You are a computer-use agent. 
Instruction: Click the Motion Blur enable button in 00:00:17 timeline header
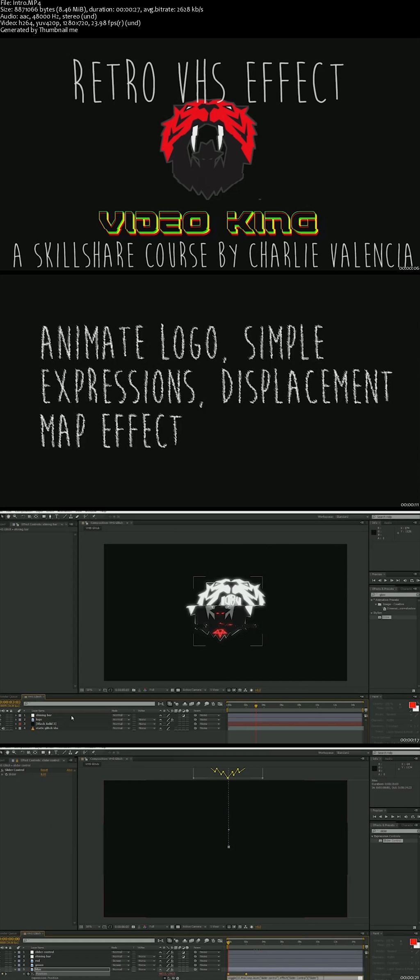(198, 704)
